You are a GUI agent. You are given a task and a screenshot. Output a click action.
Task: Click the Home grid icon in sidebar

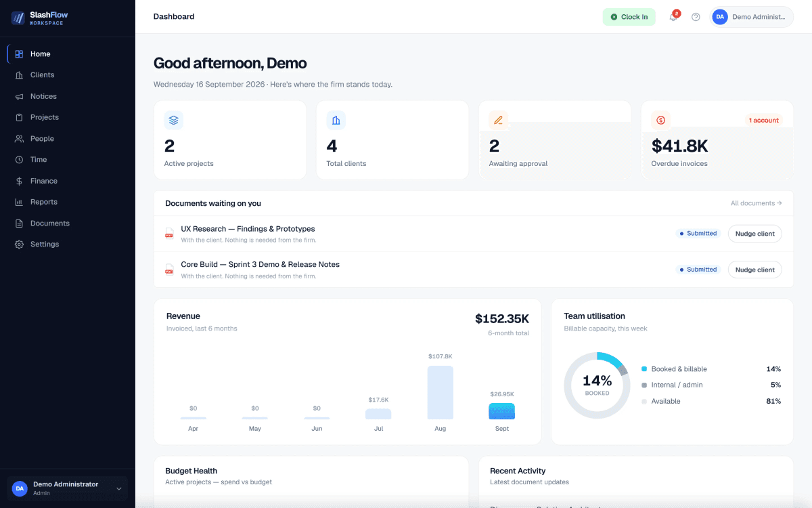[19, 54]
